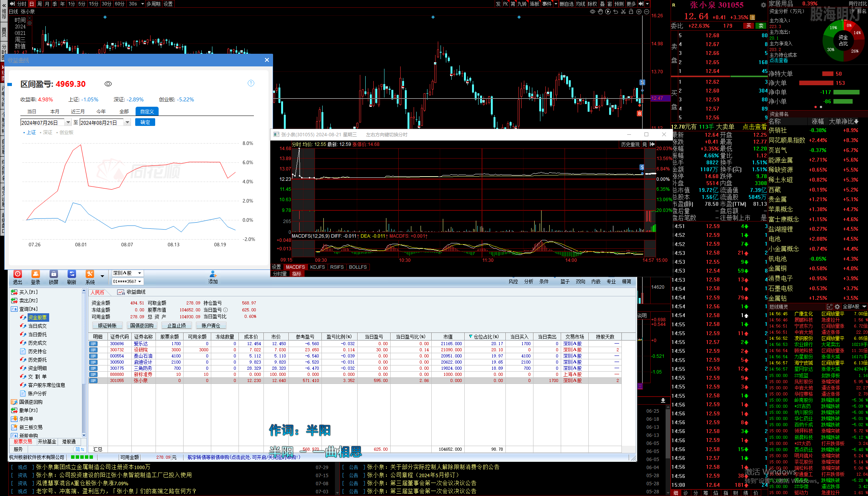Screen dimensions: 868x496
Task: Toggle 历史重现 in intraday window
Action: coord(630,144)
